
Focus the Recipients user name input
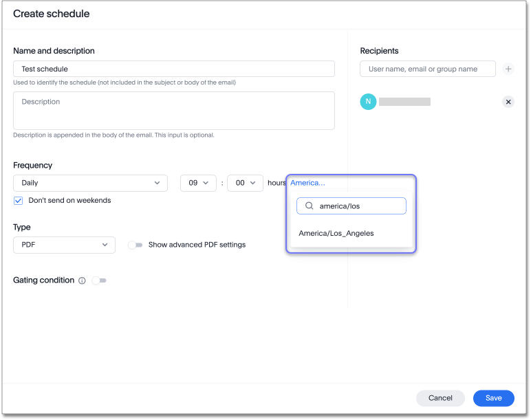pos(427,69)
